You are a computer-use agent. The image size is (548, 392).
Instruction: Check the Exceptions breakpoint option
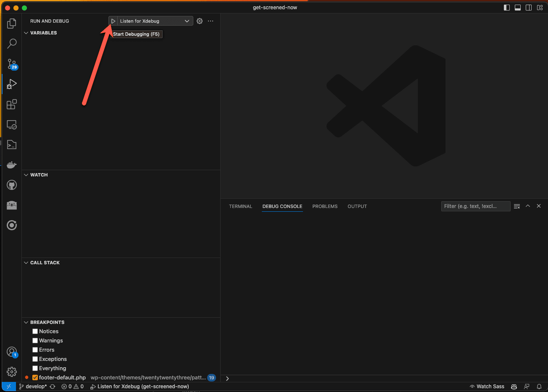35,359
